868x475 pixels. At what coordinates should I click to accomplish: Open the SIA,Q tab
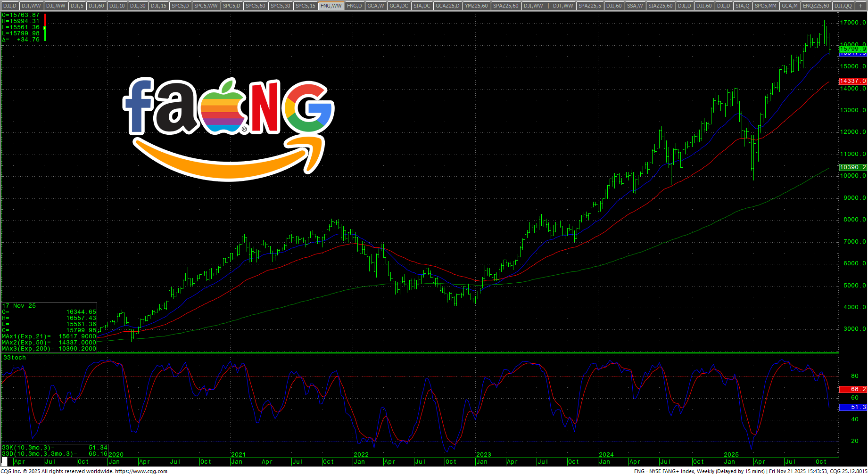pyautogui.click(x=742, y=6)
